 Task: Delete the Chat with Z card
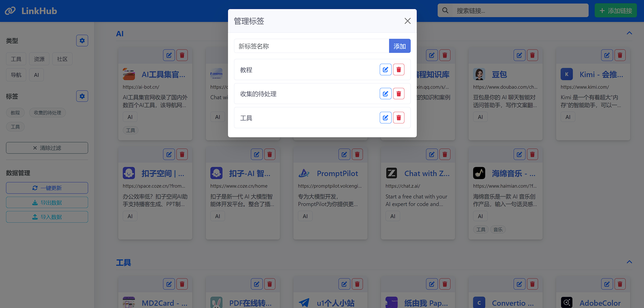pyautogui.click(x=445, y=154)
